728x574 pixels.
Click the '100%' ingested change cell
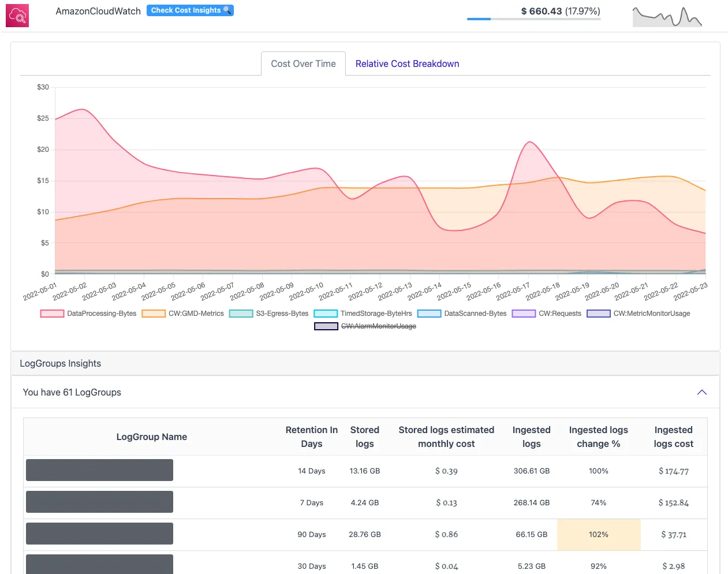[x=599, y=471]
